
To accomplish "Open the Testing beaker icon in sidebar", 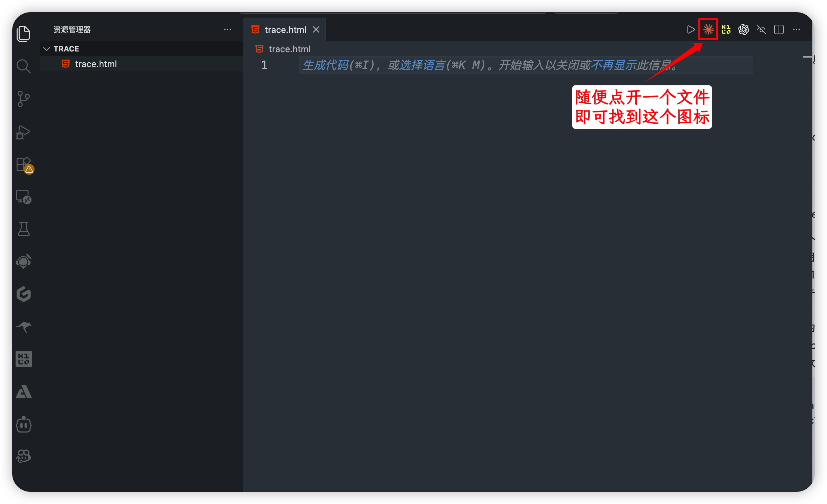I will point(23,229).
